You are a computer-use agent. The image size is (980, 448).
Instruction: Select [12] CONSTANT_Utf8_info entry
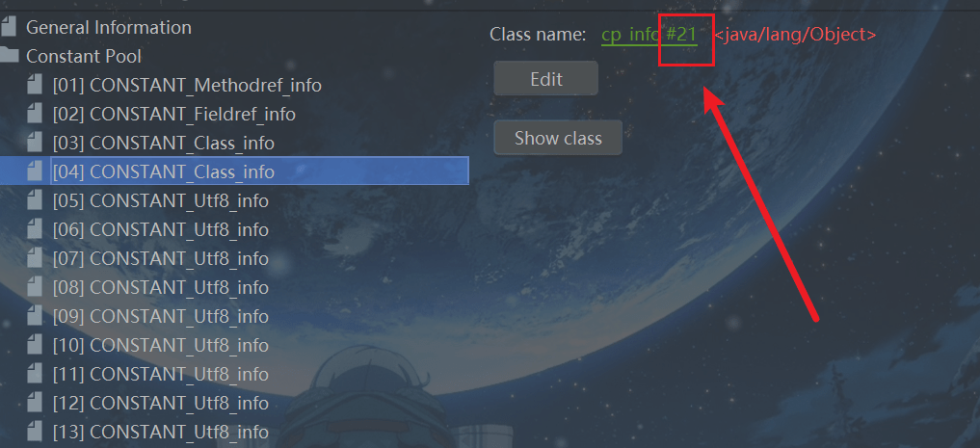coord(161,403)
